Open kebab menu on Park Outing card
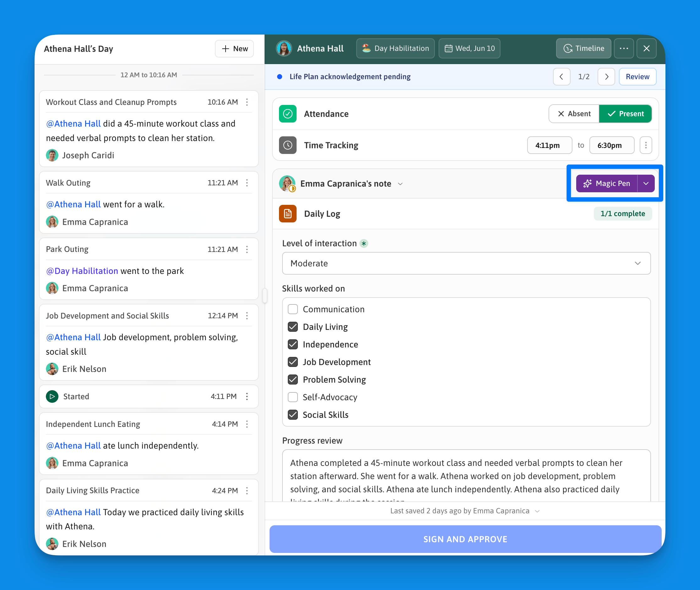Screen dimensions: 700x590 pyautogui.click(x=247, y=249)
